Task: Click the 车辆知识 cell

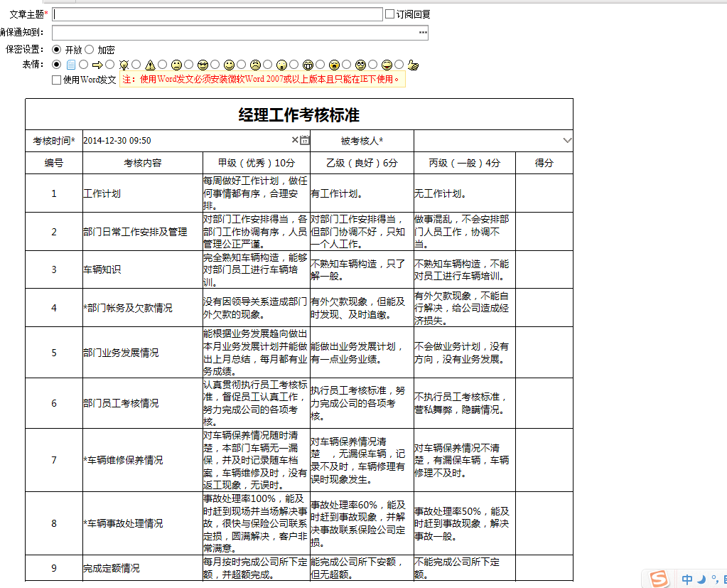Action: click(x=143, y=269)
